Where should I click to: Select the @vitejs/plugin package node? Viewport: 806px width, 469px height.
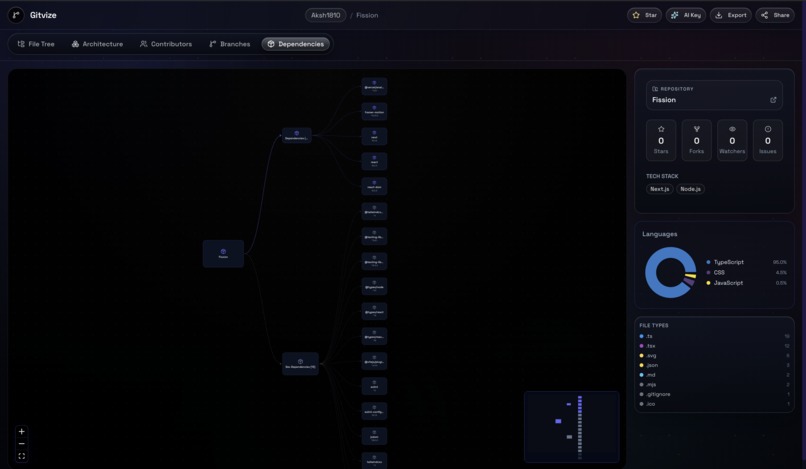click(x=374, y=361)
